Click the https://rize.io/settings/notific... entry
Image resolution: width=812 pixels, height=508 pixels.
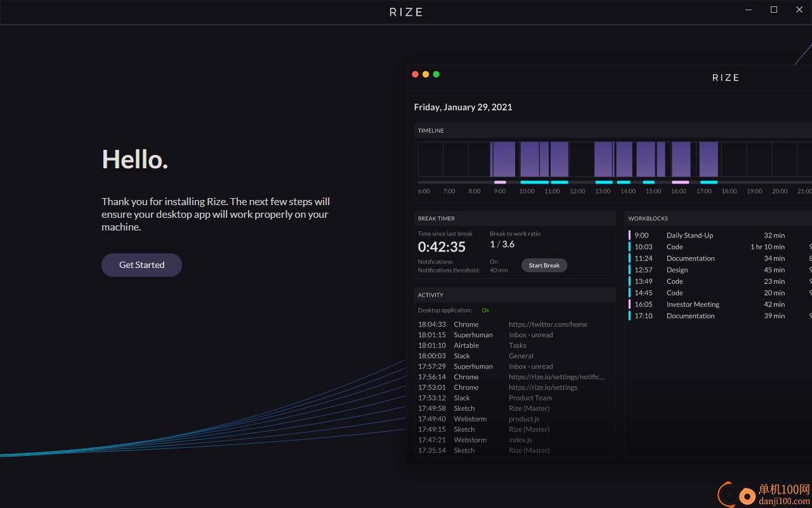tap(557, 377)
